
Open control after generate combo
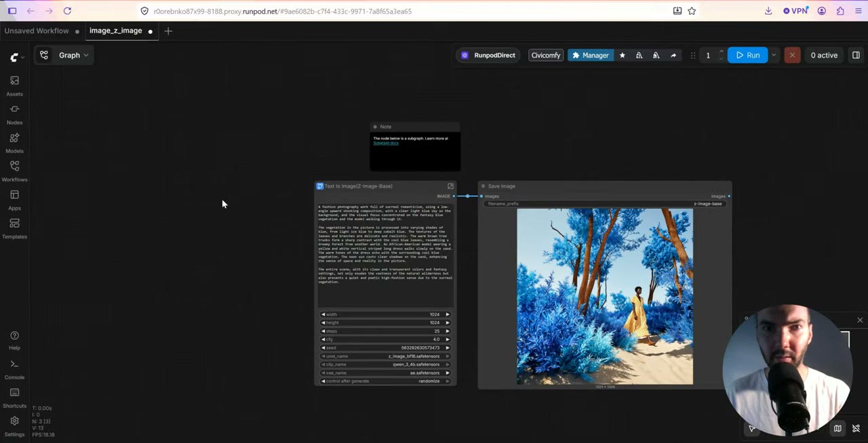385,381
